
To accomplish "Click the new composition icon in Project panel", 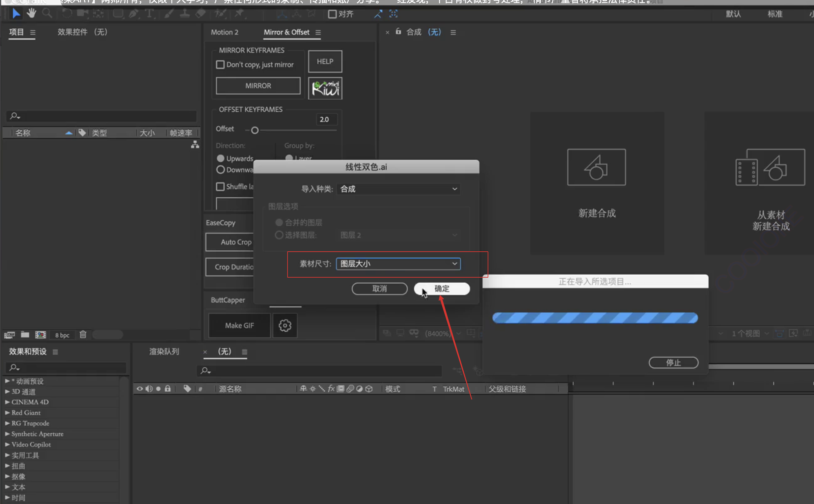I will click(x=40, y=335).
